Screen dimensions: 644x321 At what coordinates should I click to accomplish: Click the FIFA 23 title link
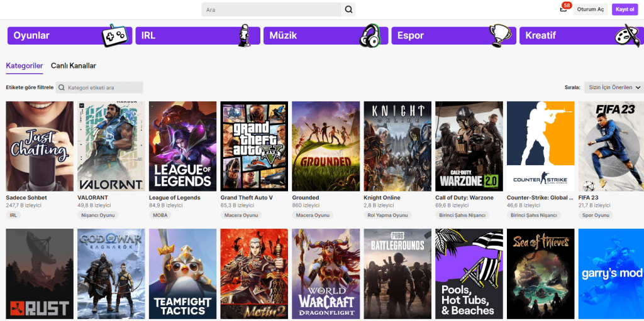(589, 198)
